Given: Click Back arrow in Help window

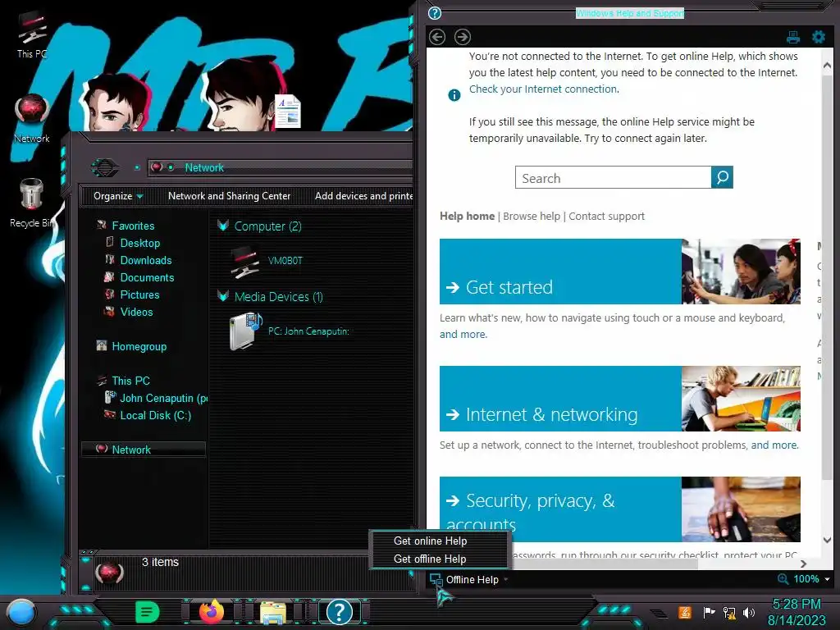Looking at the screenshot, I should 437,37.
